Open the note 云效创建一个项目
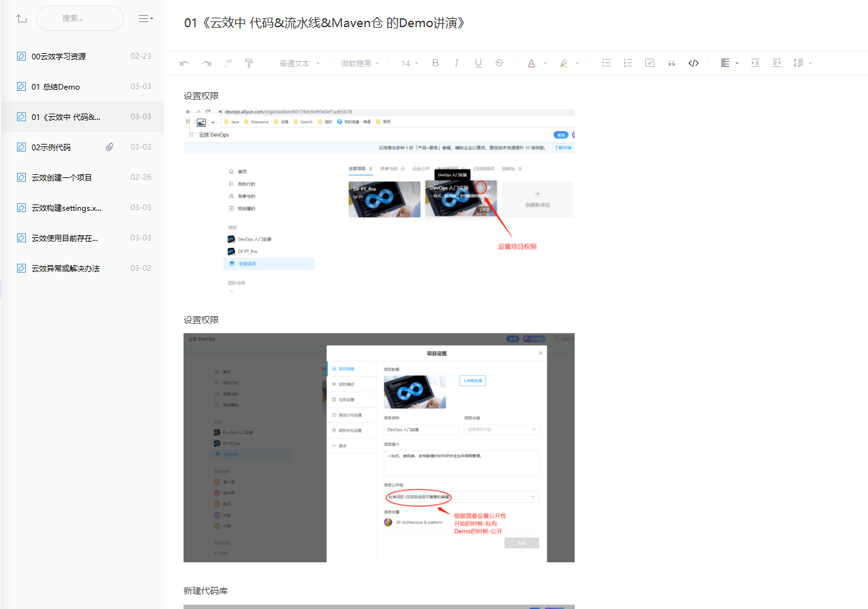This screenshot has width=868, height=609. click(83, 177)
